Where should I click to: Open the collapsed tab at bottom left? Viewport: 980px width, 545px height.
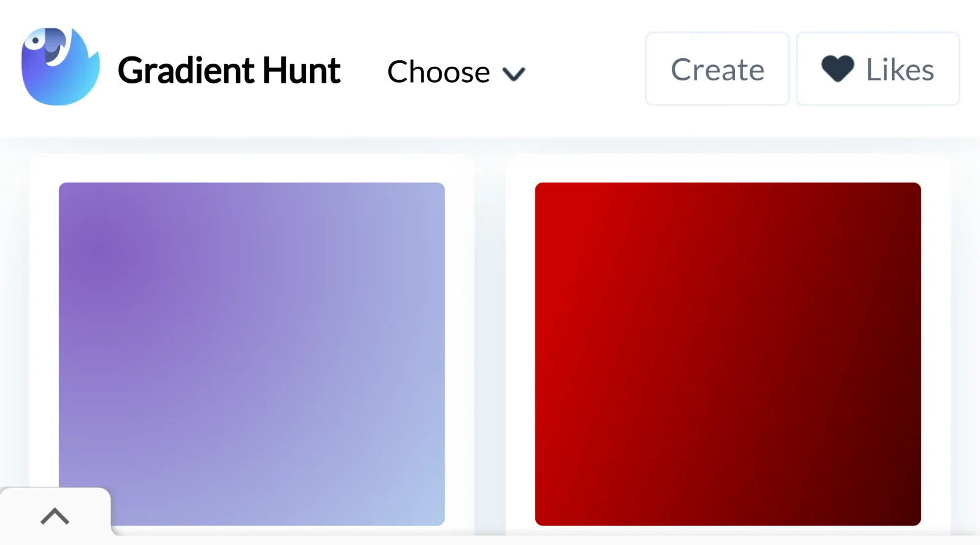click(x=55, y=516)
